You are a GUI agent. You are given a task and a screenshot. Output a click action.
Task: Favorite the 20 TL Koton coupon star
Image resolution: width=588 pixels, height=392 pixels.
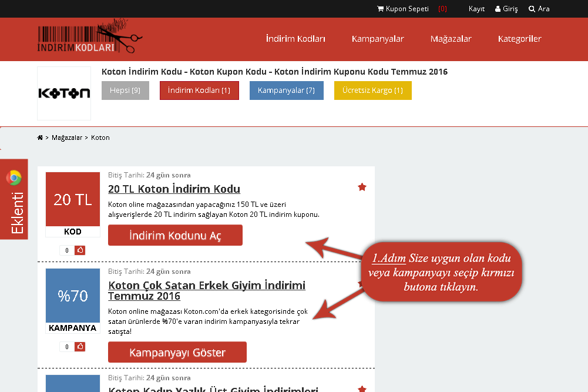[x=362, y=187]
